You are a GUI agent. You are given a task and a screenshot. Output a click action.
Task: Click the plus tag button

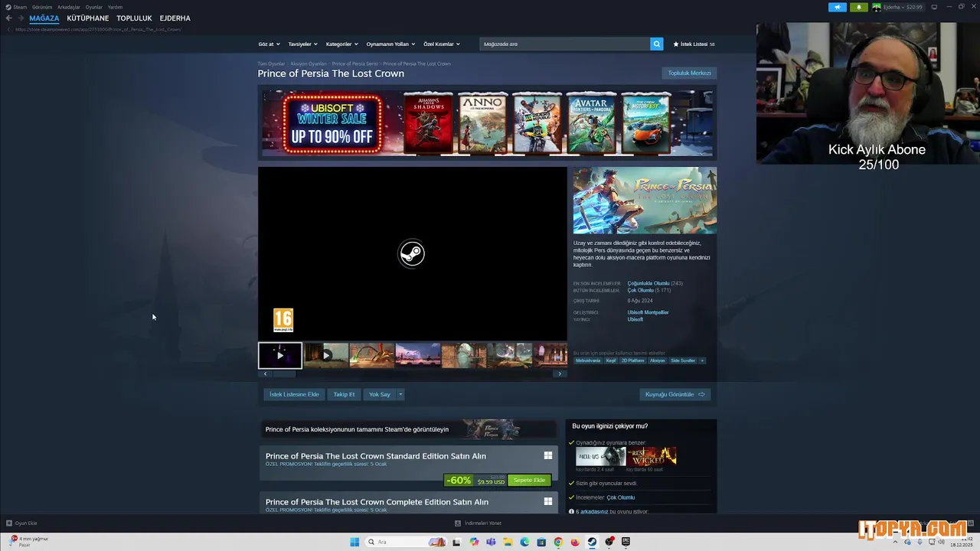(702, 360)
